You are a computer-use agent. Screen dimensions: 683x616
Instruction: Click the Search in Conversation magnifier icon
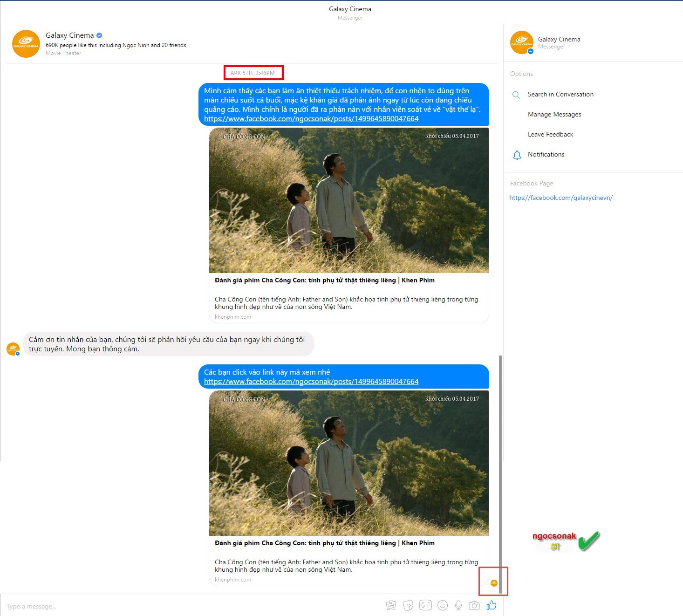tap(516, 95)
